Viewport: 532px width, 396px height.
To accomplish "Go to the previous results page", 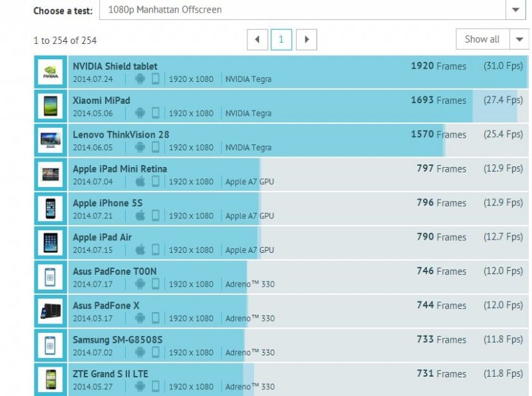I will point(257,39).
